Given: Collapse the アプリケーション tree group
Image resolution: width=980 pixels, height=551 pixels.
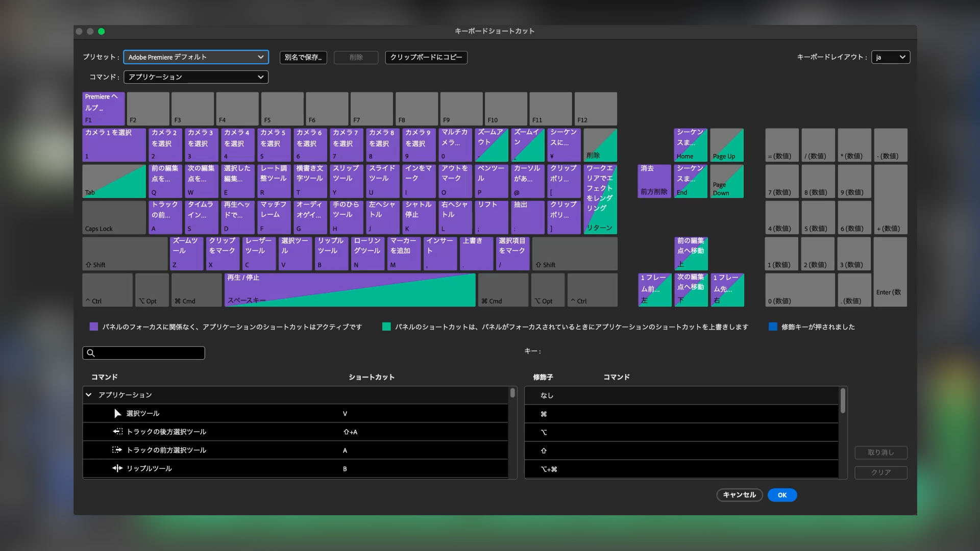Looking at the screenshot, I should point(89,395).
